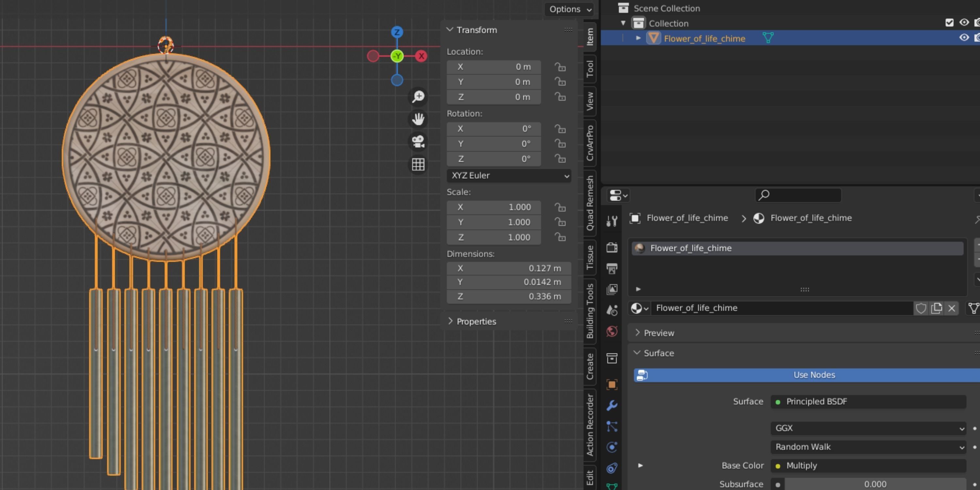Lock Scale Z with the padlock
980x490 pixels.
560,237
